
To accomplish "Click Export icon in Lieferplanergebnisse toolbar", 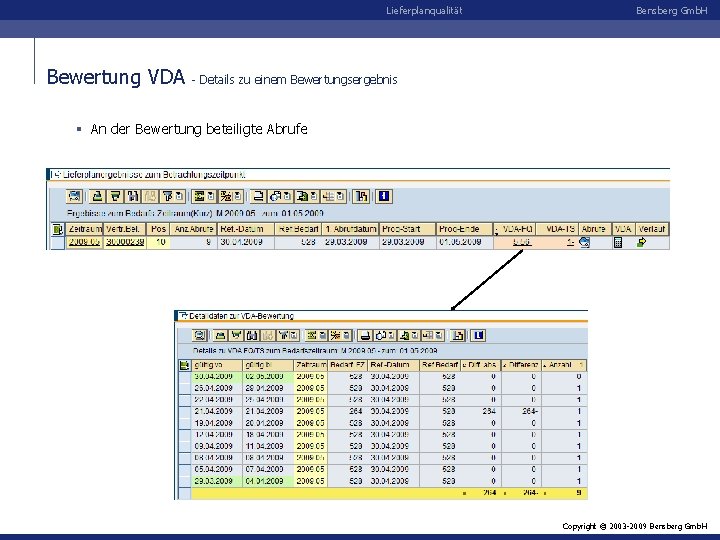I will point(303,196).
